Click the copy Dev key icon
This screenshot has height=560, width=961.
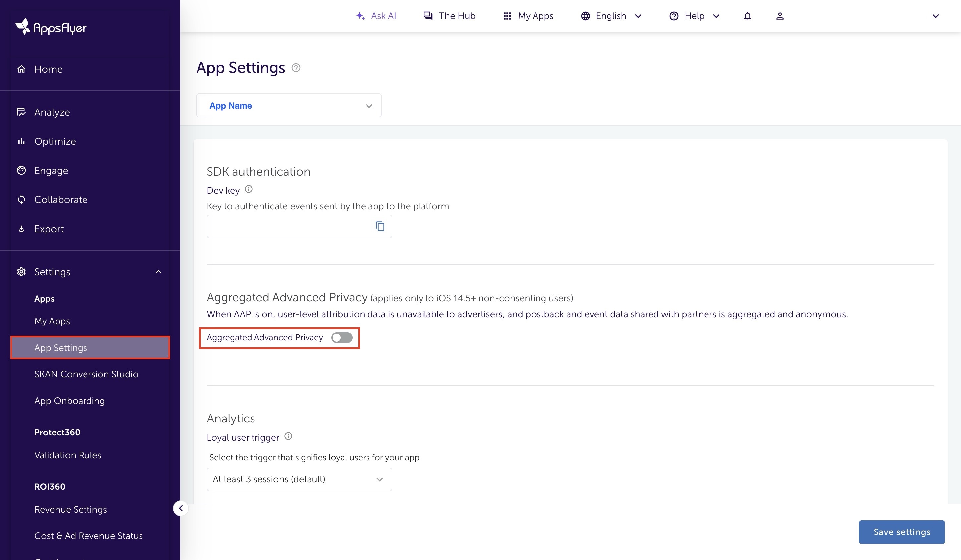pos(380,226)
